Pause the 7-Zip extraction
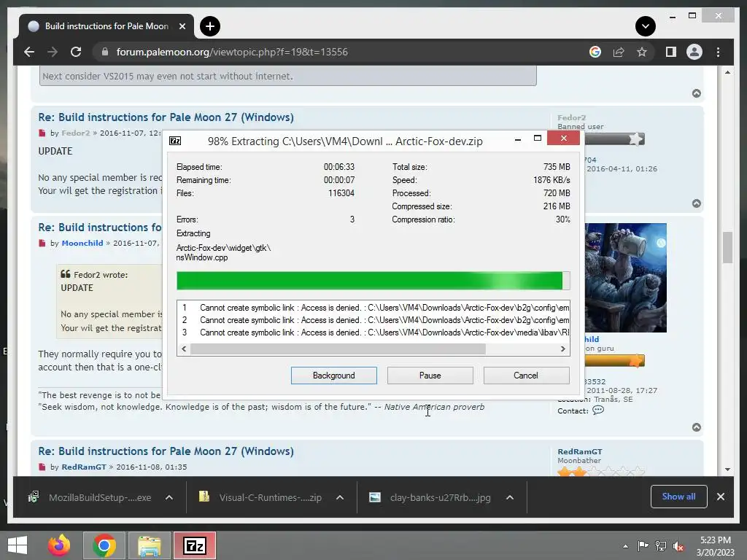 click(430, 376)
